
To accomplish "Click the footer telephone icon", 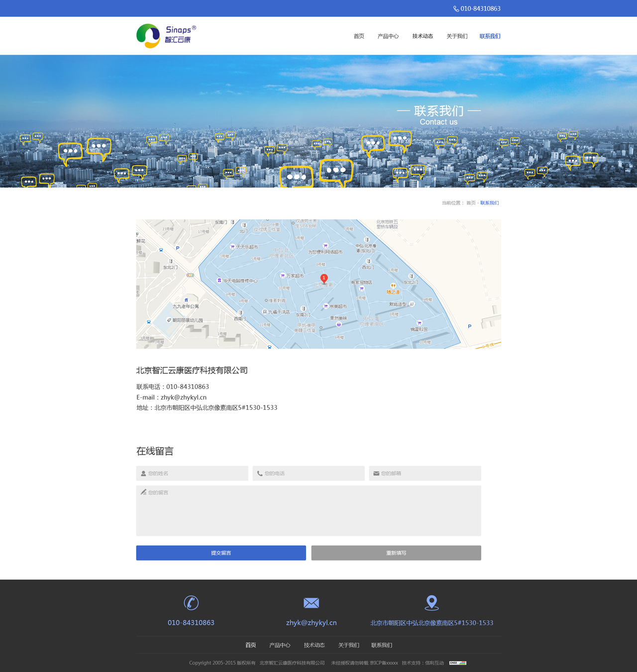I will (191, 603).
